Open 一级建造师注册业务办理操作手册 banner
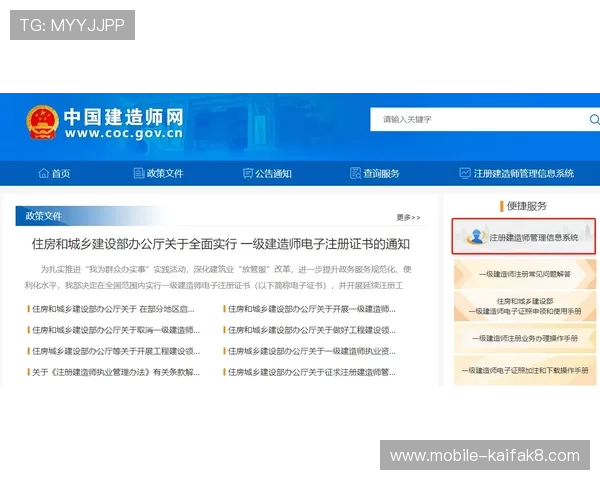Screen dimensions: 600x480 [525, 338]
